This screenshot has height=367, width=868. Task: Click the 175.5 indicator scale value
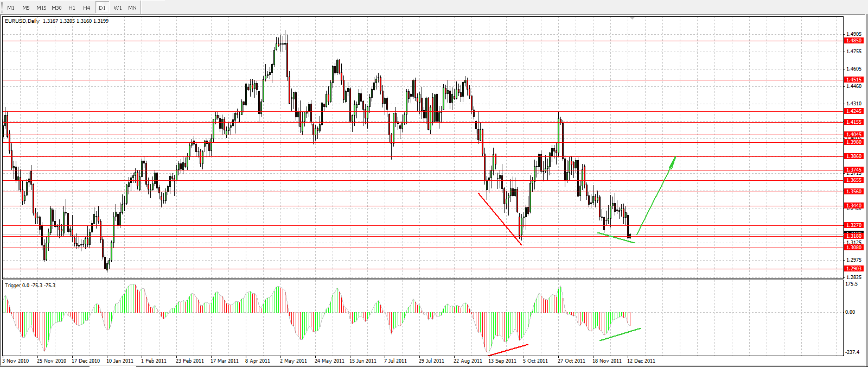point(852,284)
